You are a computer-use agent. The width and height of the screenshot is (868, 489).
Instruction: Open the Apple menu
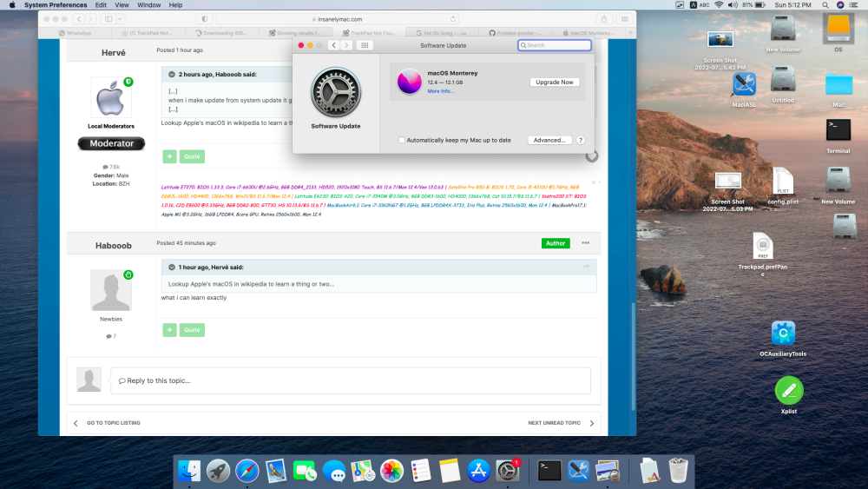(12, 5)
